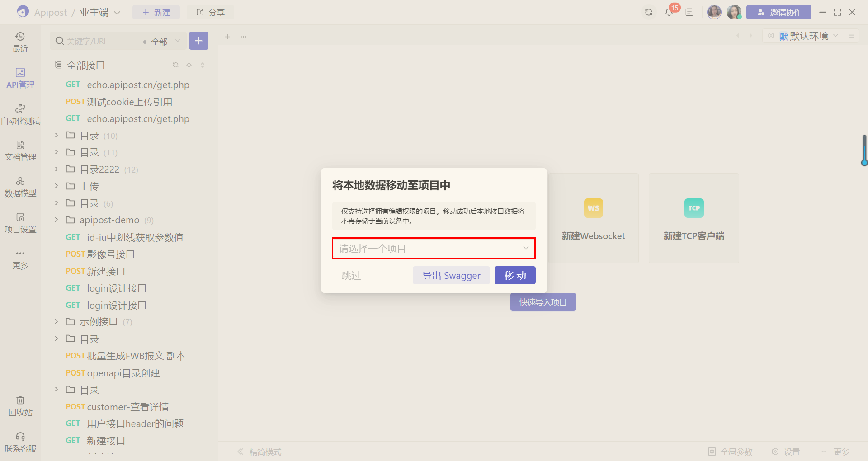
Task: Open 更多 in bottom status bar
Action: tap(836, 452)
